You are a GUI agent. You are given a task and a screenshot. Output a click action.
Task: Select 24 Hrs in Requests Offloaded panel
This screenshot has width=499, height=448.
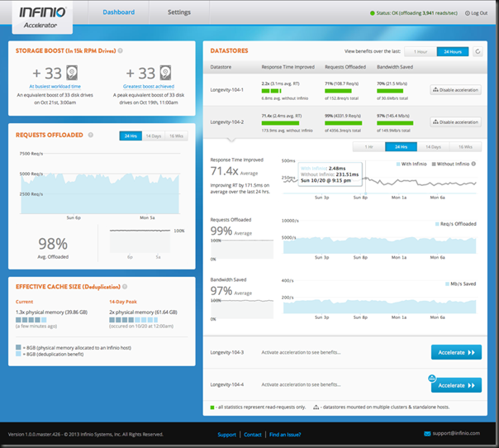(x=131, y=136)
